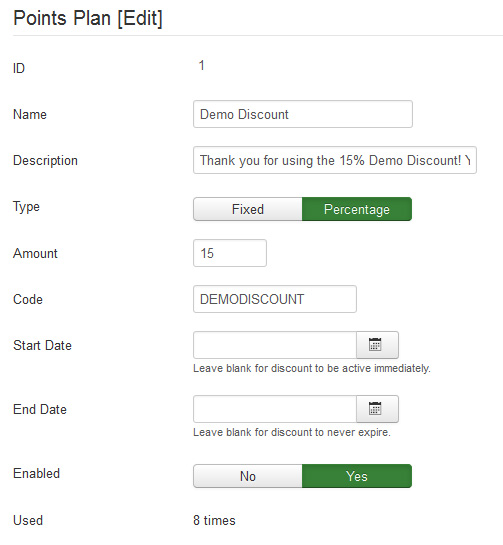The width and height of the screenshot is (503, 545).
Task: Click the Enabled field label
Action: coord(36,473)
